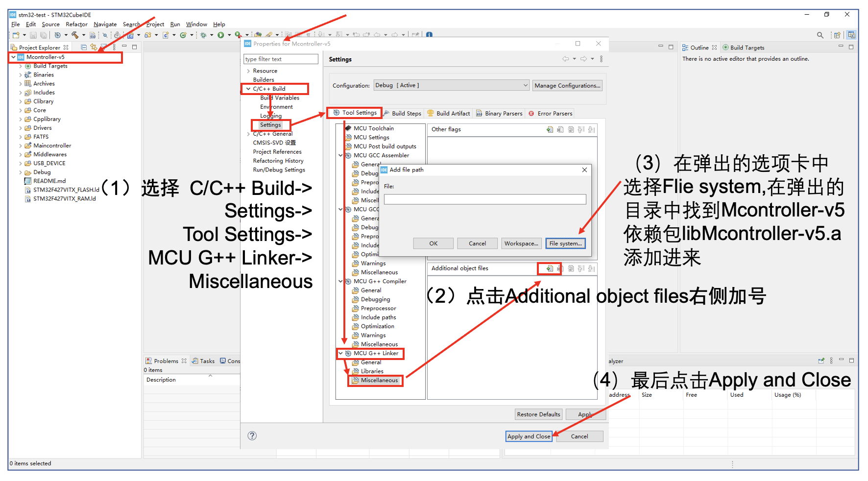Screen dimensions: 868x481
Task: Click the Apply and Close button
Action: coord(529,436)
